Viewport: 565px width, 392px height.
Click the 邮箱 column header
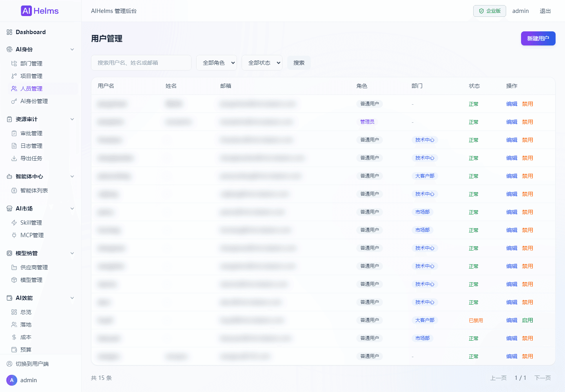click(x=226, y=86)
